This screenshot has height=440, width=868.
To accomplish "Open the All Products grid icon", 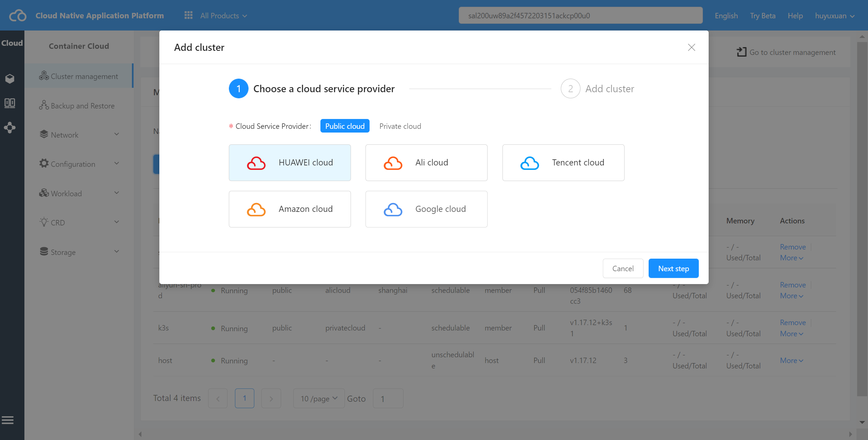I will coord(189,15).
